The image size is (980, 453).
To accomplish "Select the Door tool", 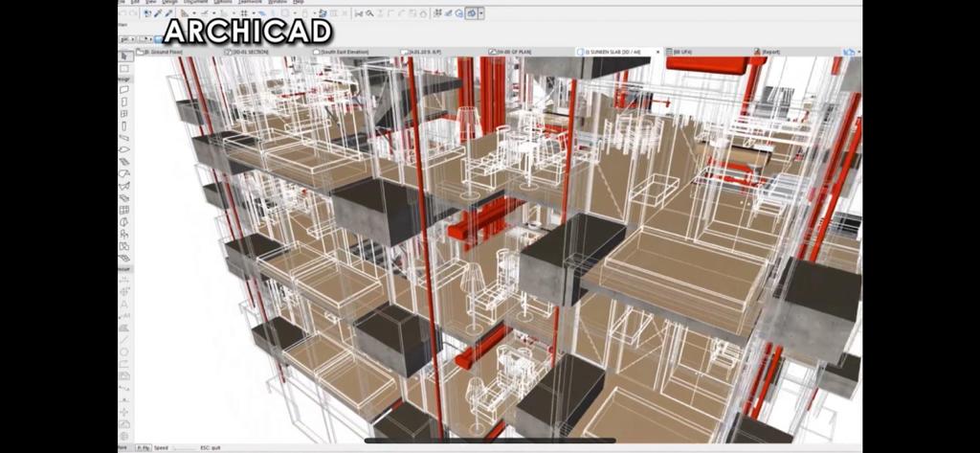I will coord(123,102).
